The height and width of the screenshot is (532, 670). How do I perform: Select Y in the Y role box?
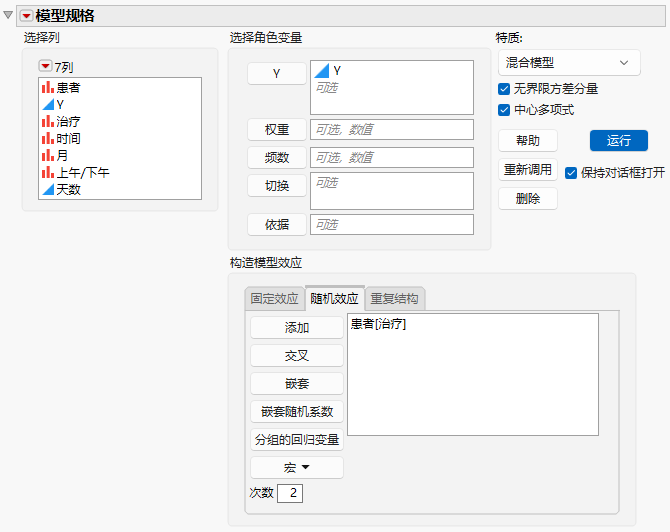point(337,71)
